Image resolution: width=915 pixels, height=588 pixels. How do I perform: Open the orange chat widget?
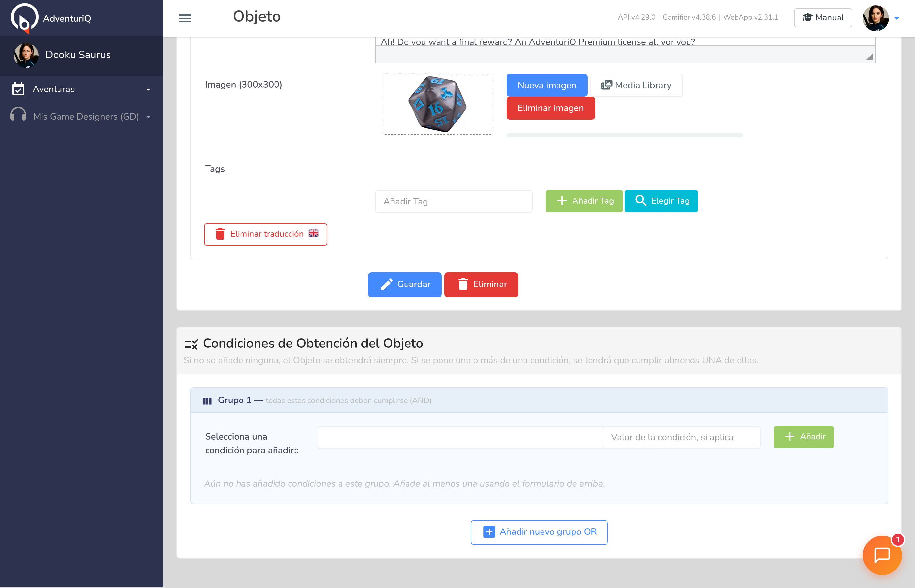tap(882, 555)
